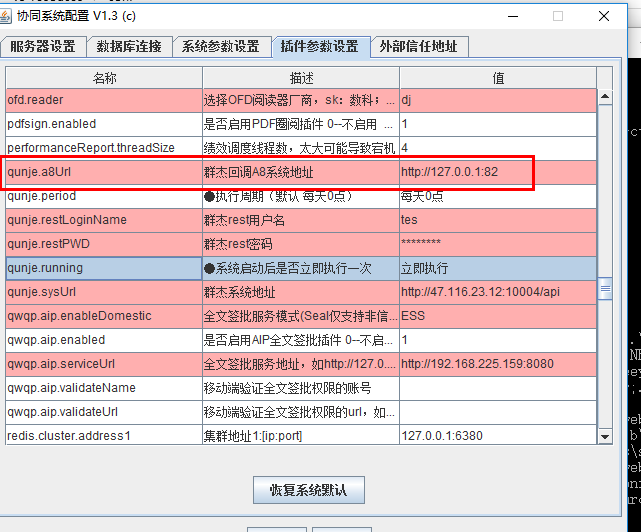Screen dimensions: 641x532
Task: Click the 名称 column header
Action: tap(104, 78)
